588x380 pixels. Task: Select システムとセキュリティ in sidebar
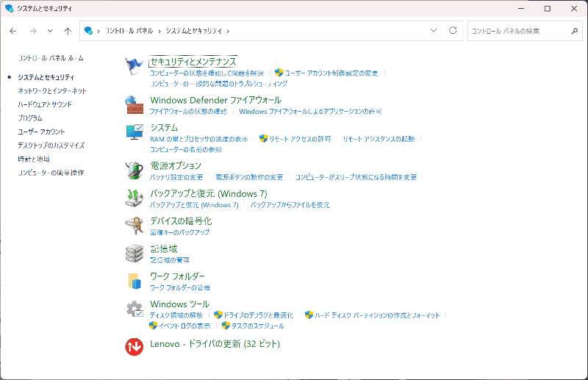click(46, 77)
